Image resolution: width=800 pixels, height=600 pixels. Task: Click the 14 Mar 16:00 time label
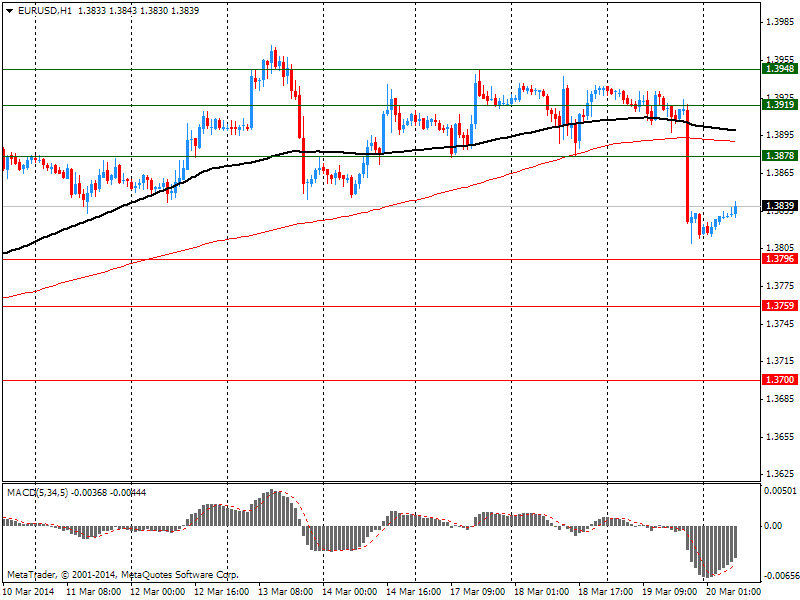click(x=414, y=592)
